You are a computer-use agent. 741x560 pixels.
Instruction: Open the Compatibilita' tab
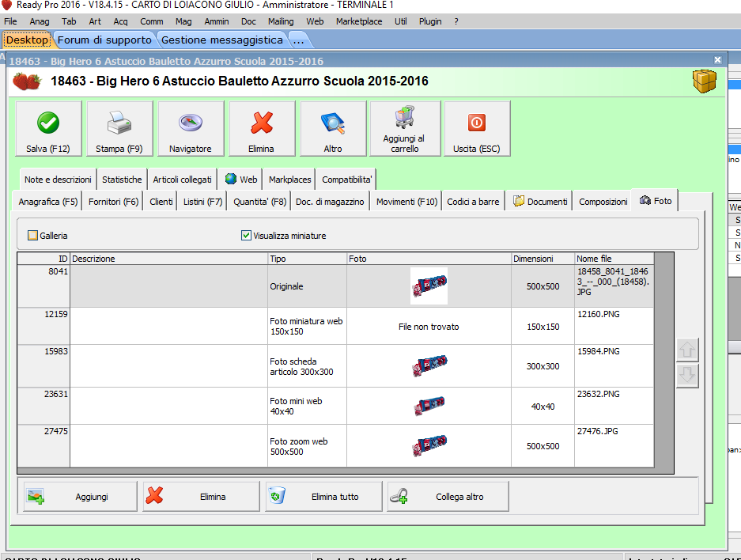pos(347,180)
